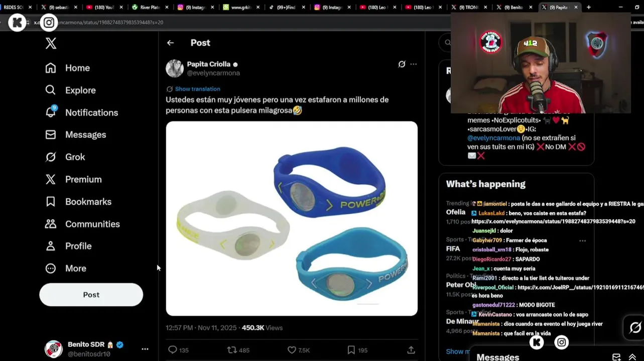
Task: Click the Instagram logo overlay at top left
Action: (49, 23)
